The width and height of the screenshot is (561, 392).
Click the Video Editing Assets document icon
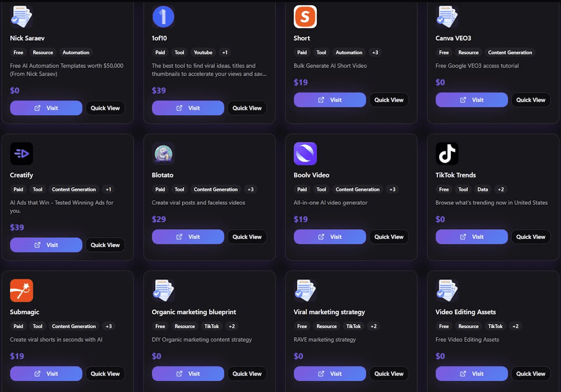point(447,291)
